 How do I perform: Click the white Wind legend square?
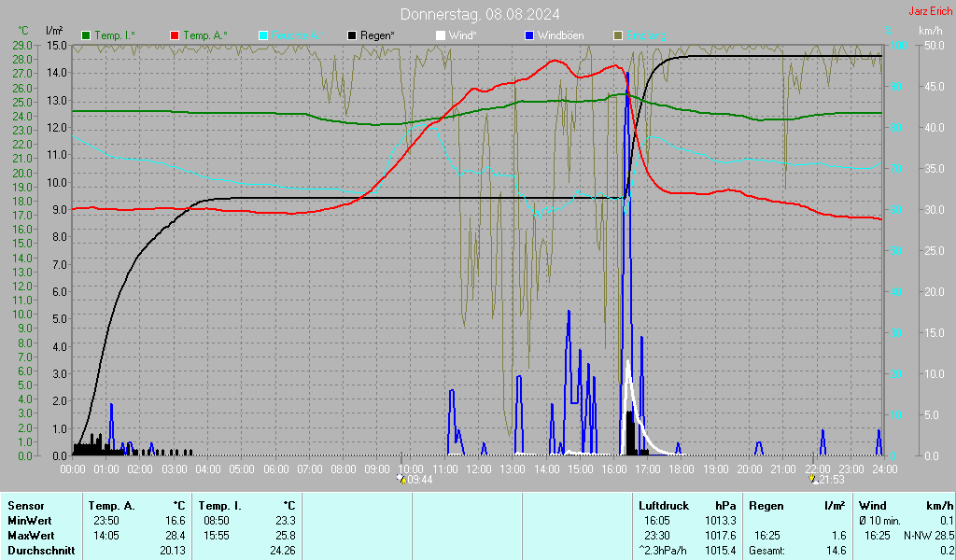click(x=441, y=35)
